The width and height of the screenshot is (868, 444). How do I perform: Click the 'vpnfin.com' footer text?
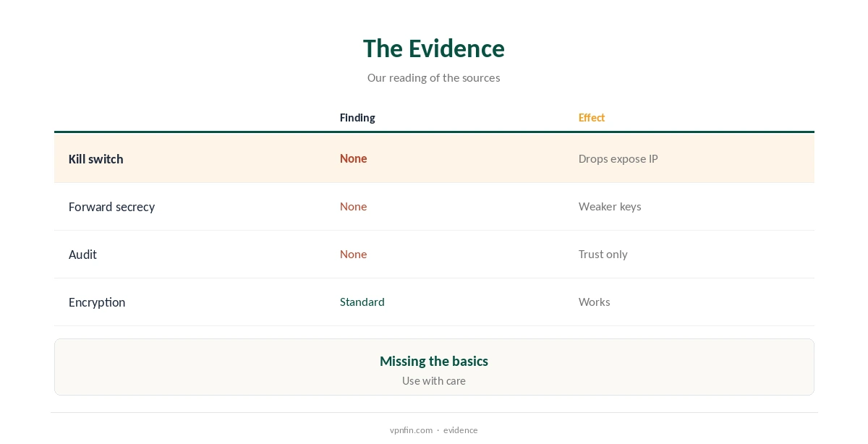(x=411, y=430)
